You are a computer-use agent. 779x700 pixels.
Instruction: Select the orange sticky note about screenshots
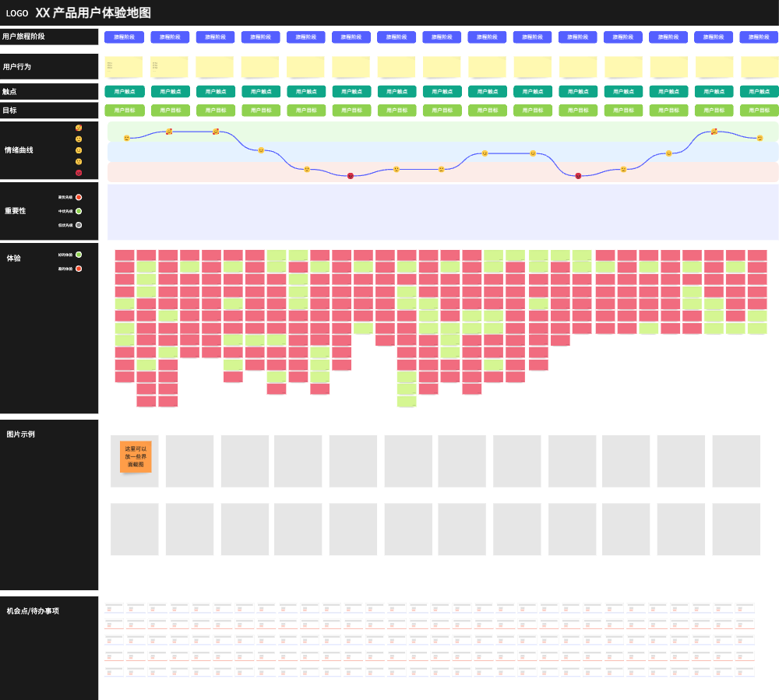136,457
